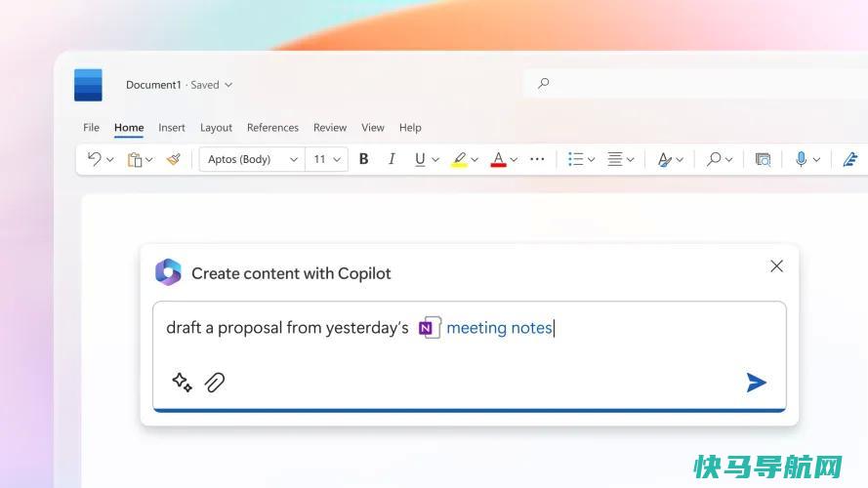Open the highlight color picker arrow
Image resolution: width=868 pixels, height=488 pixels.
pos(475,160)
